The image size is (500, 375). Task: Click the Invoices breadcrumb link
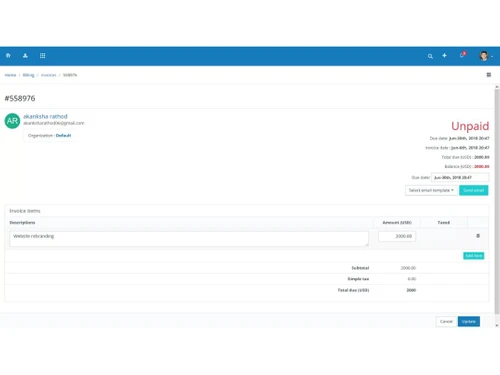[x=48, y=75]
